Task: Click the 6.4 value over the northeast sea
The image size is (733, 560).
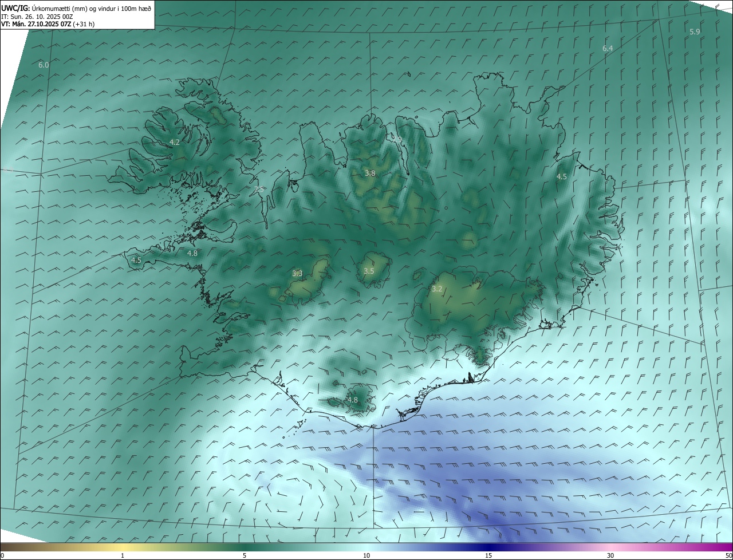Action: pos(608,49)
